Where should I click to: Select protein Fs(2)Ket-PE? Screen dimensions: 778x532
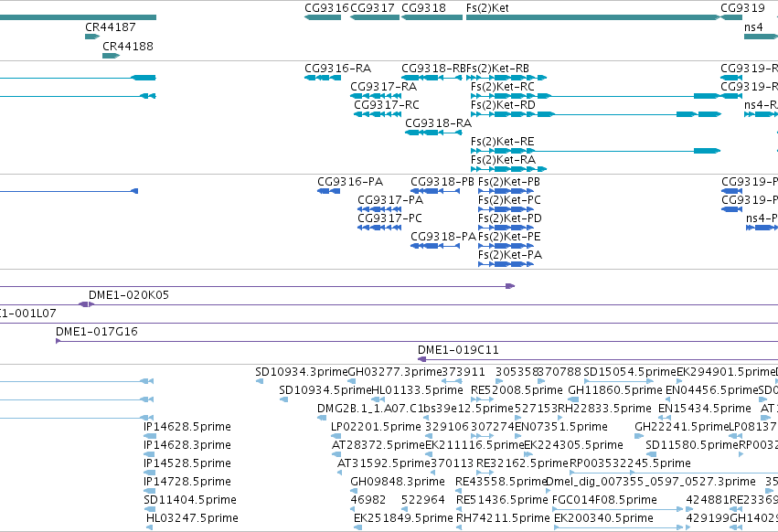[x=506, y=246]
